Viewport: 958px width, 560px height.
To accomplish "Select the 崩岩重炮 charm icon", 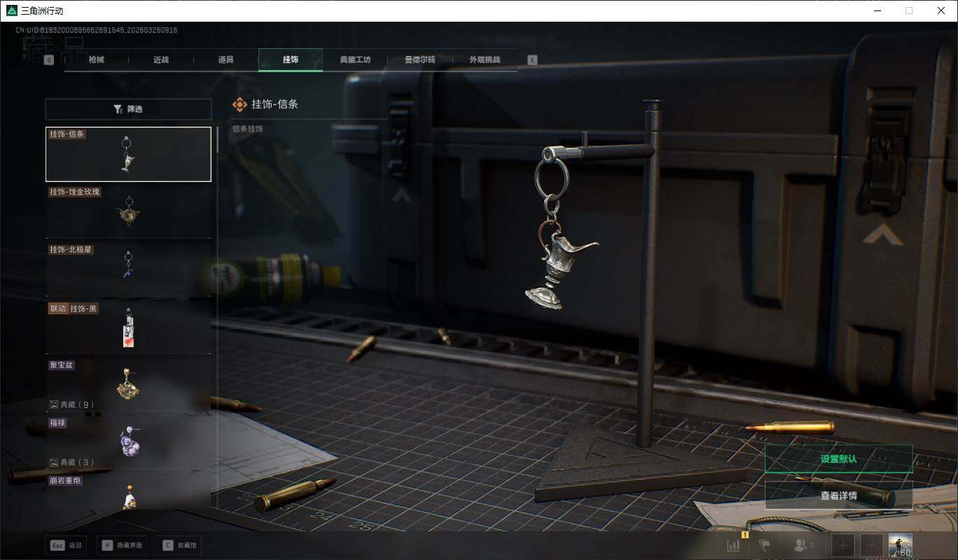I will click(128, 494).
